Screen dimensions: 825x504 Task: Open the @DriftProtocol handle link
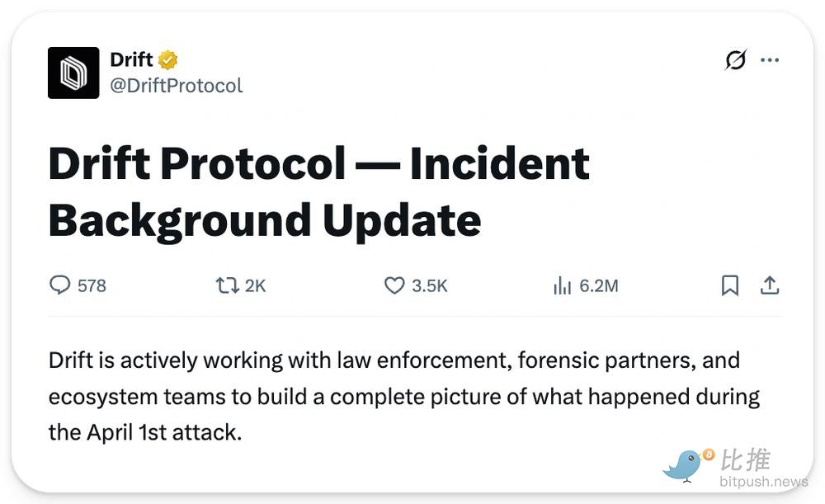pyautogui.click(x=176, y=85)
